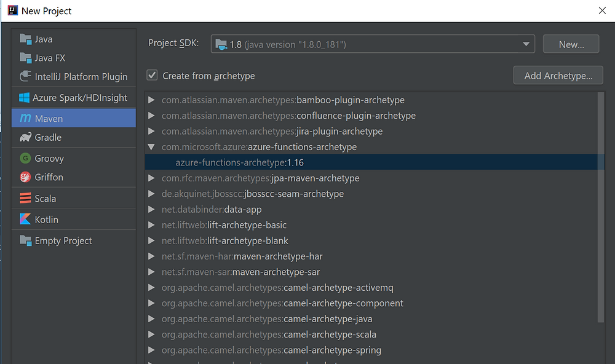Expand the bamboo-plugin-archetype node
Viewport: 615px width, 364px height.
coord(151,100)
